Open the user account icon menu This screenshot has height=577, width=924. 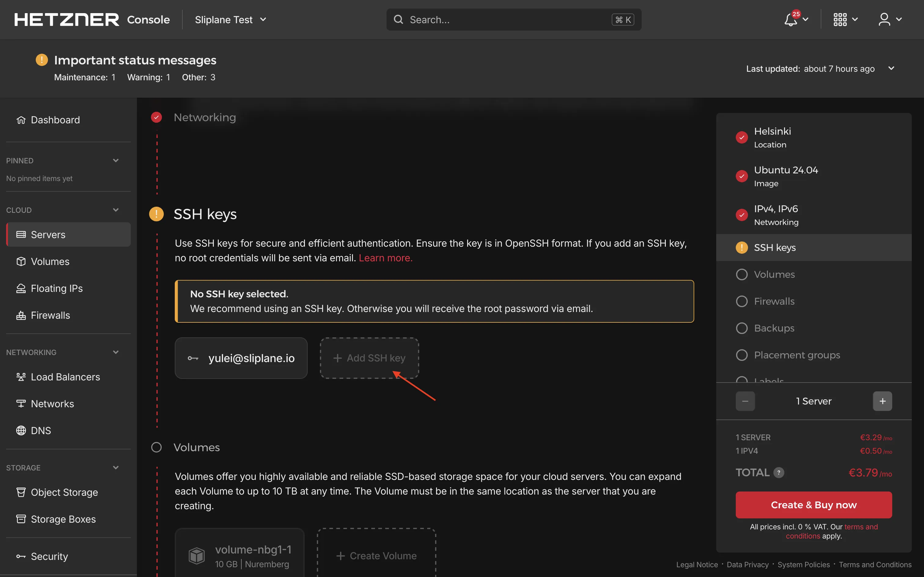pyautogui.click(x=884, y=20)
